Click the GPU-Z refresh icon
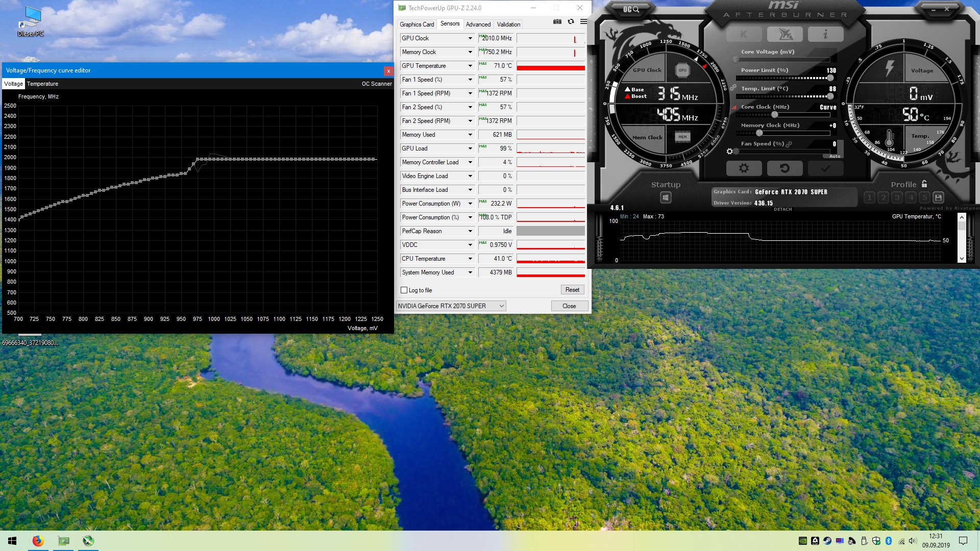 pos(571,22)
